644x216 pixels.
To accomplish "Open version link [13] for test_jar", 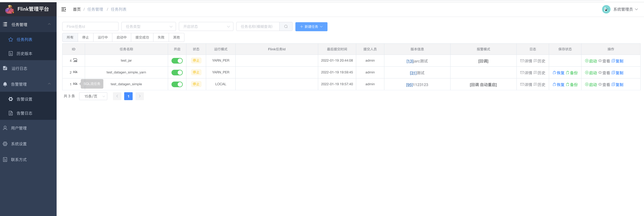I will tap(410, 61).
